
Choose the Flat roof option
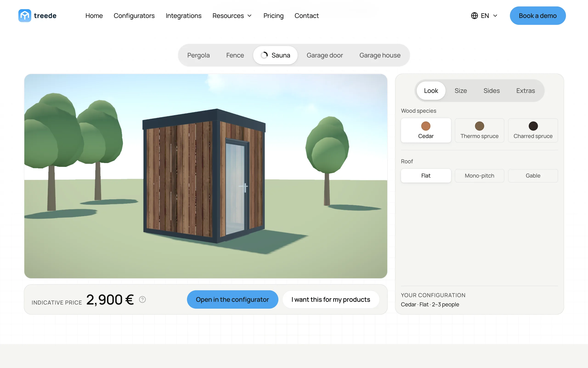coord(426,175)
